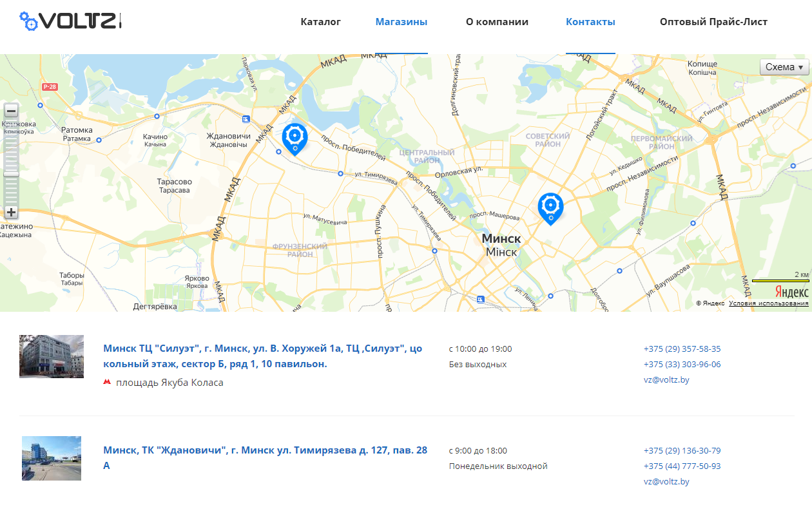
Task: Call phone number +375 (29) 357-58-35
Action: [x=682, y=349]
